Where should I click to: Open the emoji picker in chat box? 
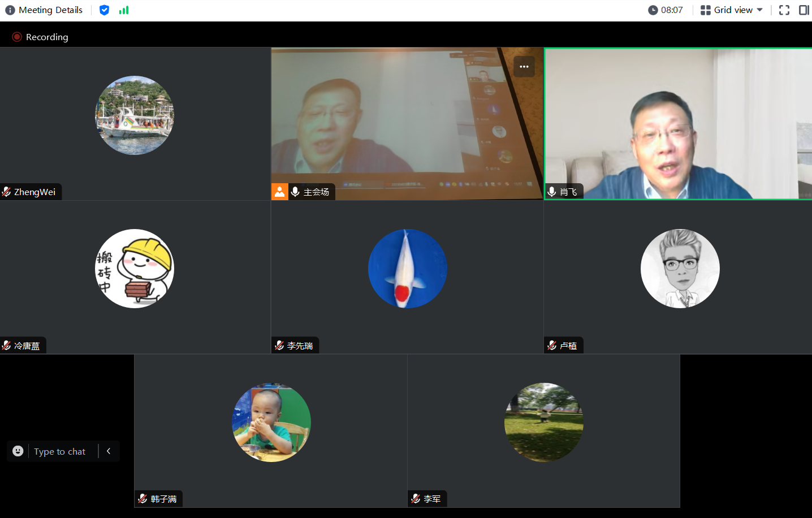click(18, 451)
